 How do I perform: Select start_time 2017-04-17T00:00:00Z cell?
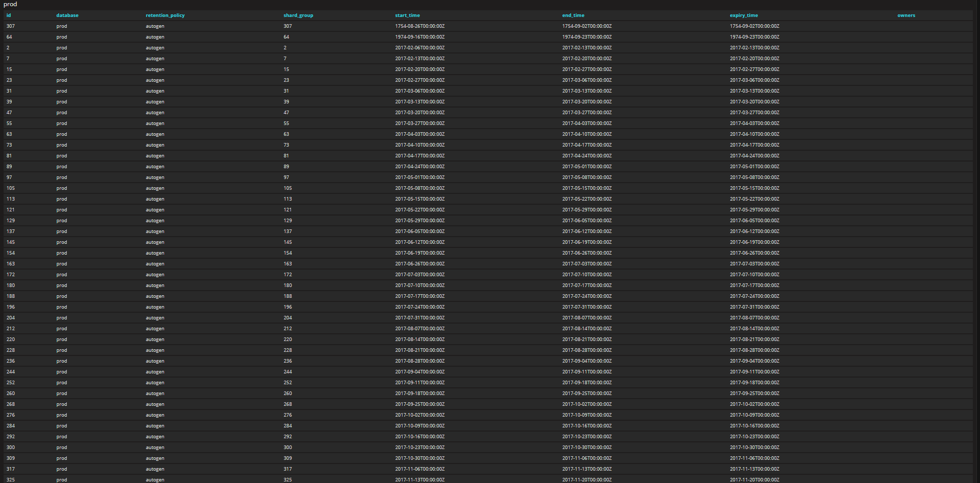[420, 156]
